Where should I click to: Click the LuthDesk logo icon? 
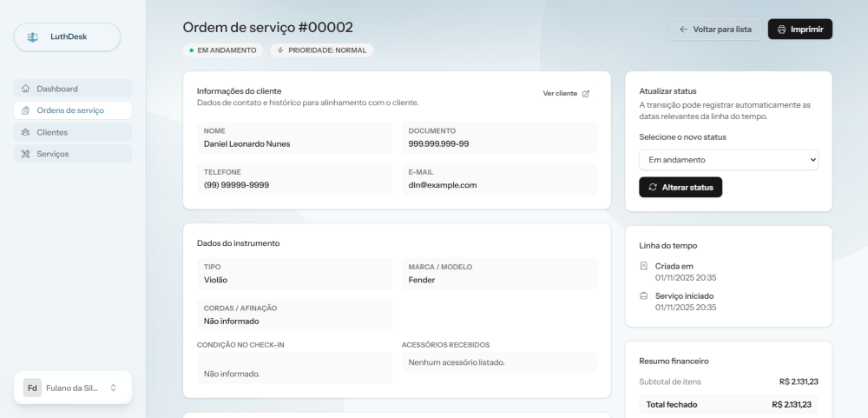tap(33, 37)
